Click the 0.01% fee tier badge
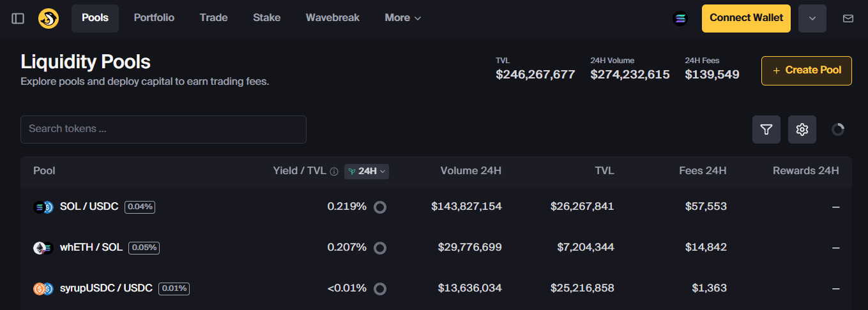868x310 pixels. (x=174, y=288)
